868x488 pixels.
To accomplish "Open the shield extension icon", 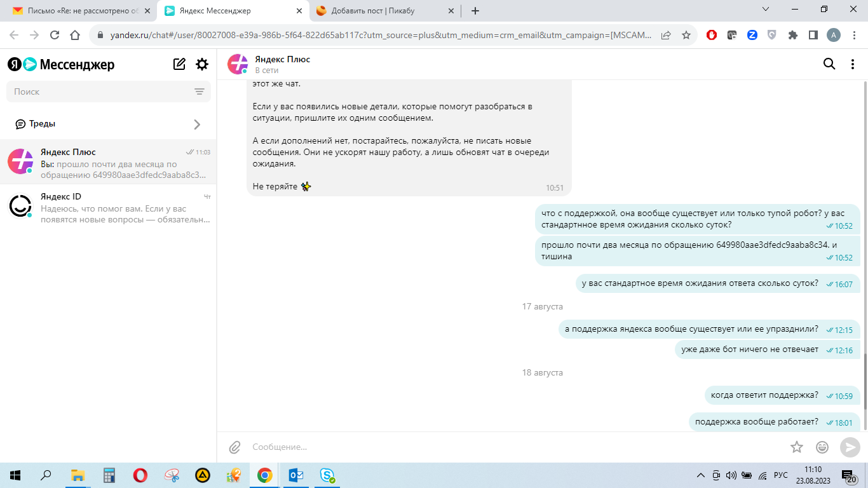I will coord(772,36).
